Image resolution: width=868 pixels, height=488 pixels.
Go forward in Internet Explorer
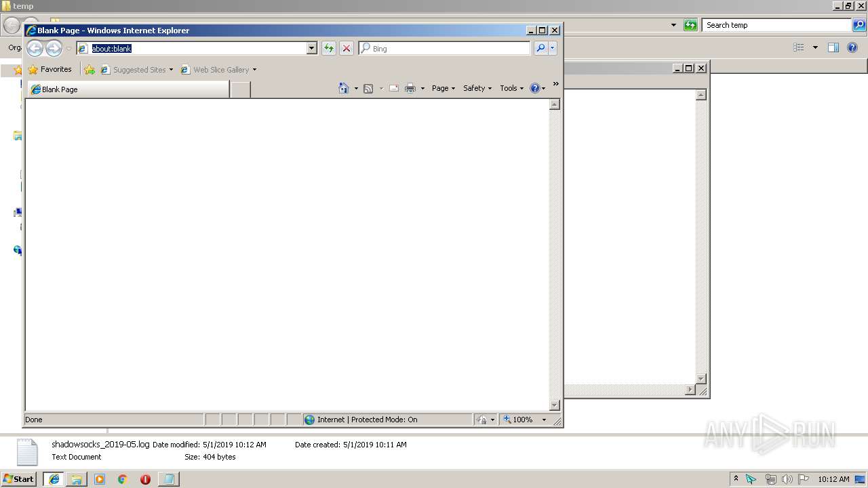tap(54, 48)
